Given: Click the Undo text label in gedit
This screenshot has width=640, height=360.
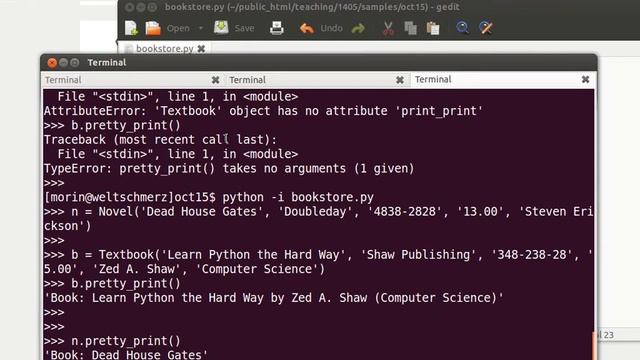Looking at the screenshot, I should [331, 28].
